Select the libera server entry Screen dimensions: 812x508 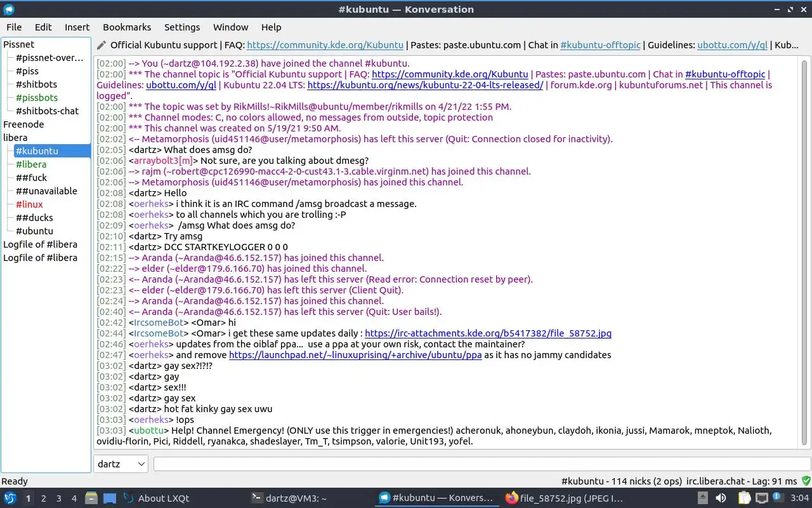15,138
